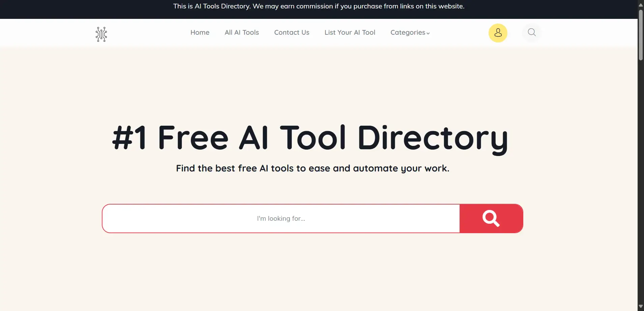
Task: Open List Your AI Tool page
Action: (350, 32)
